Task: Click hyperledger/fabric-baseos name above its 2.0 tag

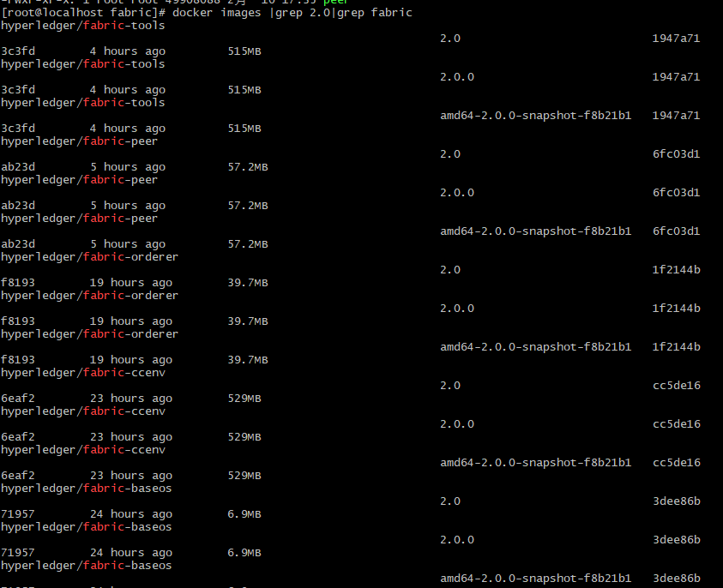Action: pos(87,489)
